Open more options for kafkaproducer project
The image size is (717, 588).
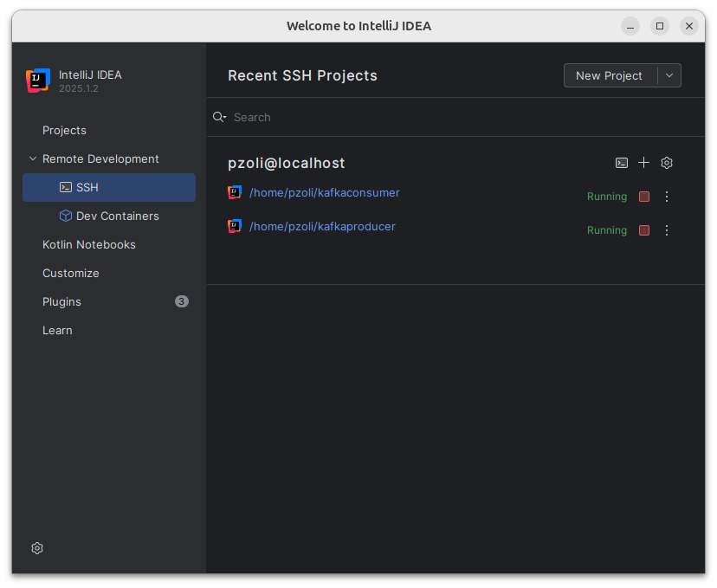(667, 230)
